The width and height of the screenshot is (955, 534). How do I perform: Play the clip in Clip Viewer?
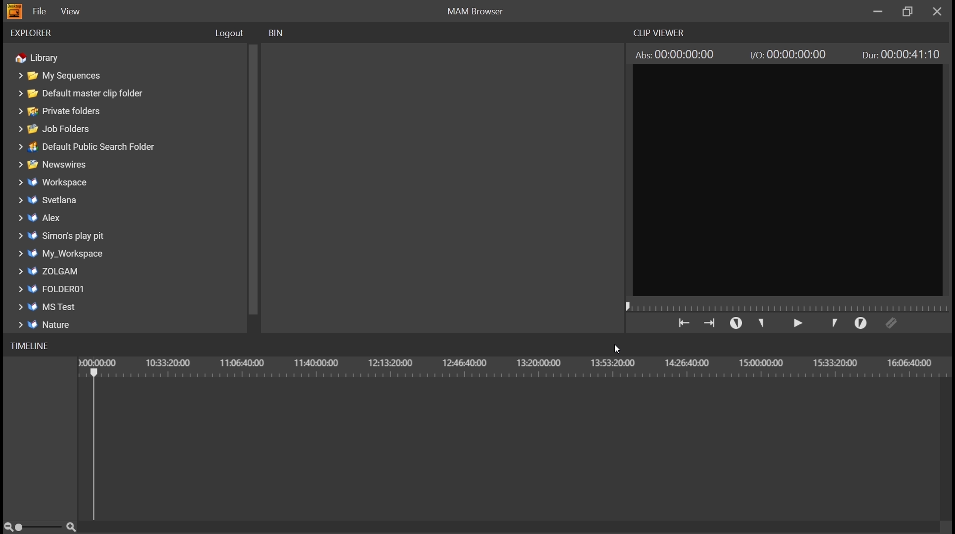[797, 323]
